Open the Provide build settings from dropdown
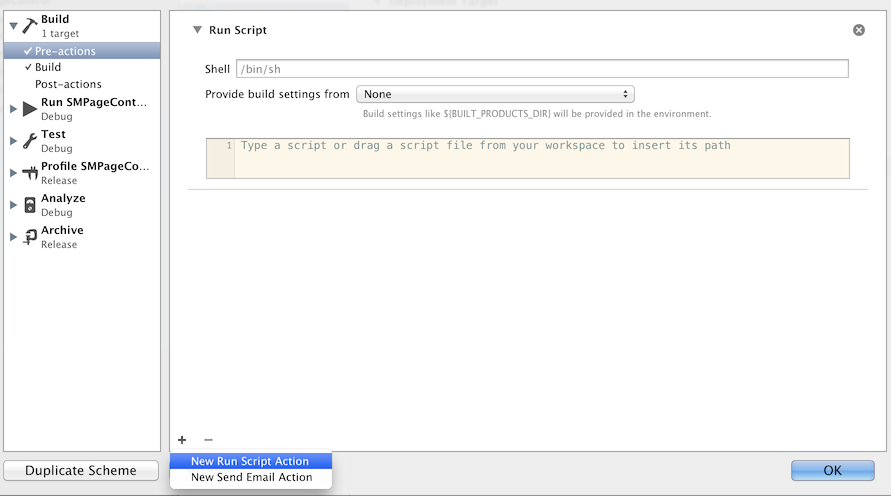Viewport: 891px width, 496px height. (495, 94)
